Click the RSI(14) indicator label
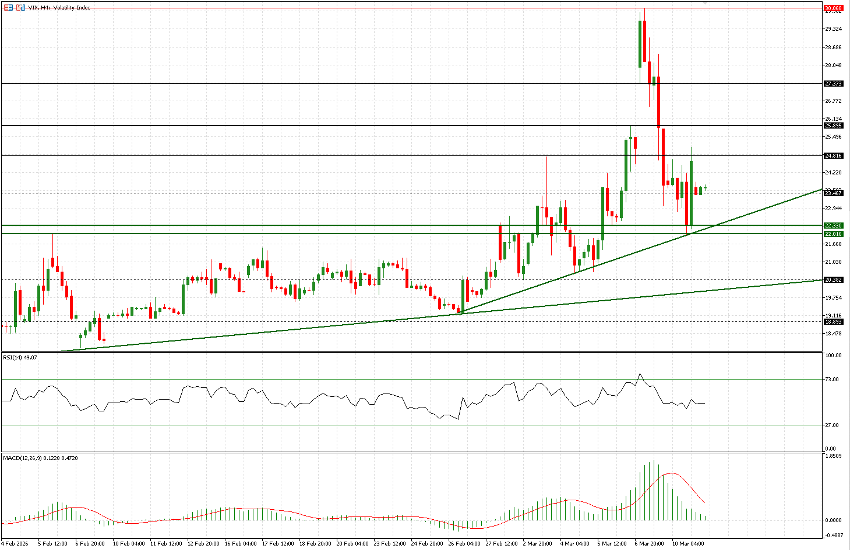Viewport: 850px width, 550px height. (x=20, y=356)
